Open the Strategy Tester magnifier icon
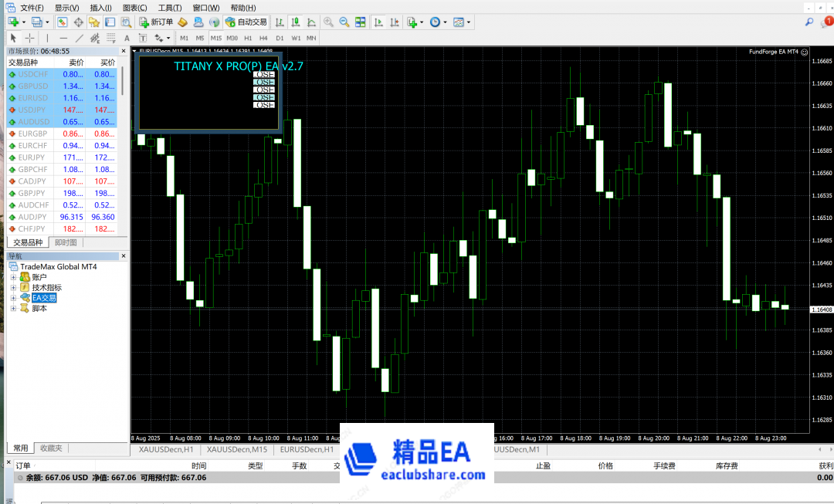This screenshot has height=504, width=834. (126, 22)
